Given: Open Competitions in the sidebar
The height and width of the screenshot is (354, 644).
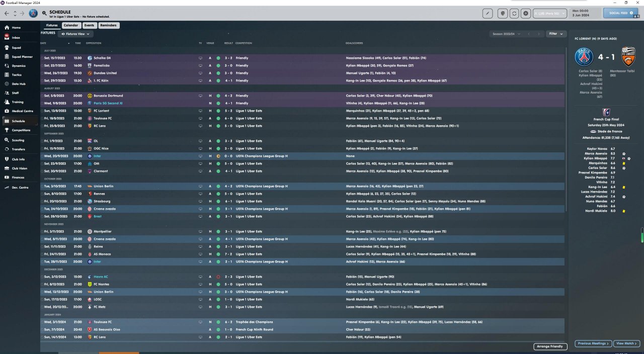Looking at the screenshot, I should pos(21,130).
